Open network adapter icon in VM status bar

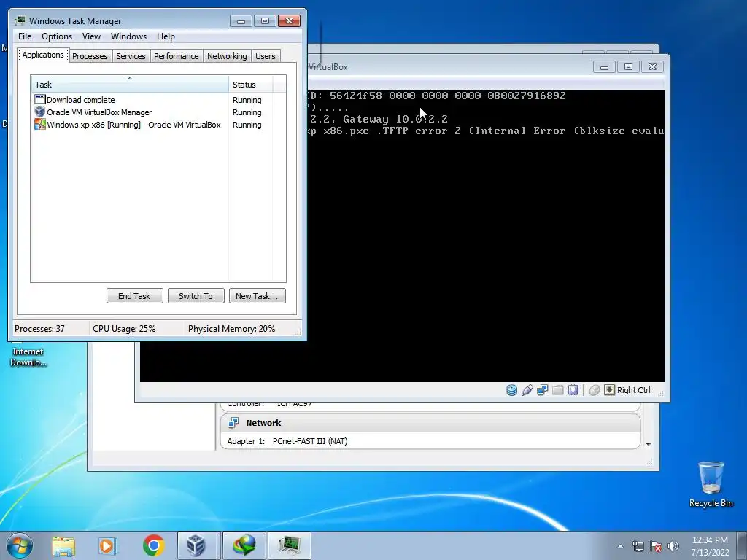pyautogui.click(x=542, y=390)
